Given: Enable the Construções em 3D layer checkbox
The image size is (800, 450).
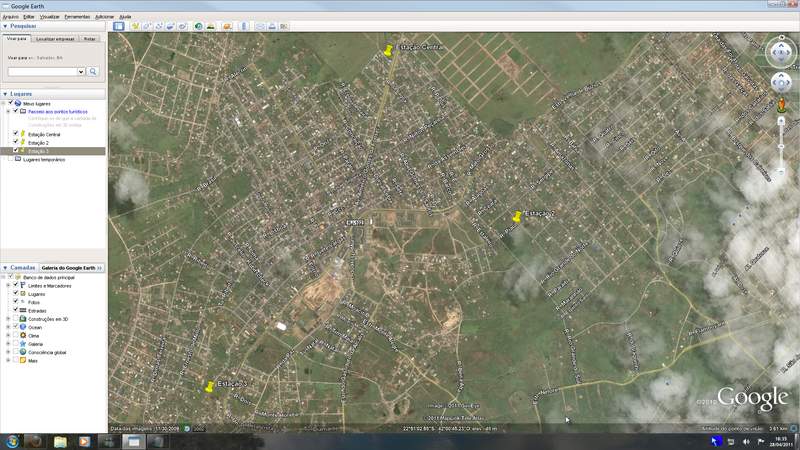Looking at the screenshot, I should pos(16,318).
